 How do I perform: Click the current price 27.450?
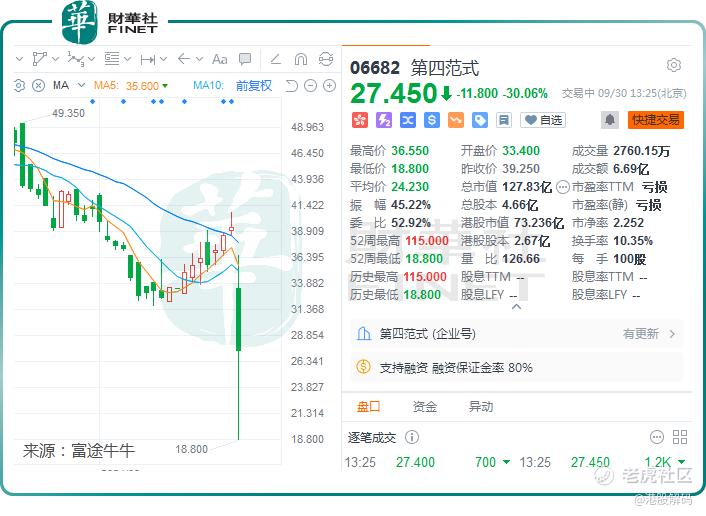tap(394, 93)
